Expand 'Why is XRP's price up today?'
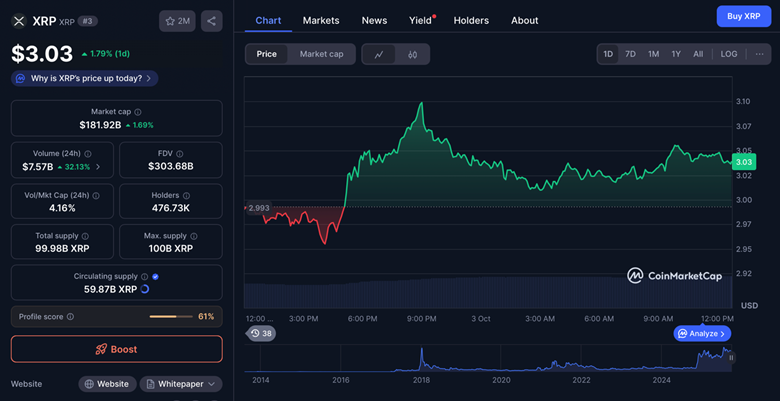This screenshot has height=401, width=780. (x=85, y=78)
